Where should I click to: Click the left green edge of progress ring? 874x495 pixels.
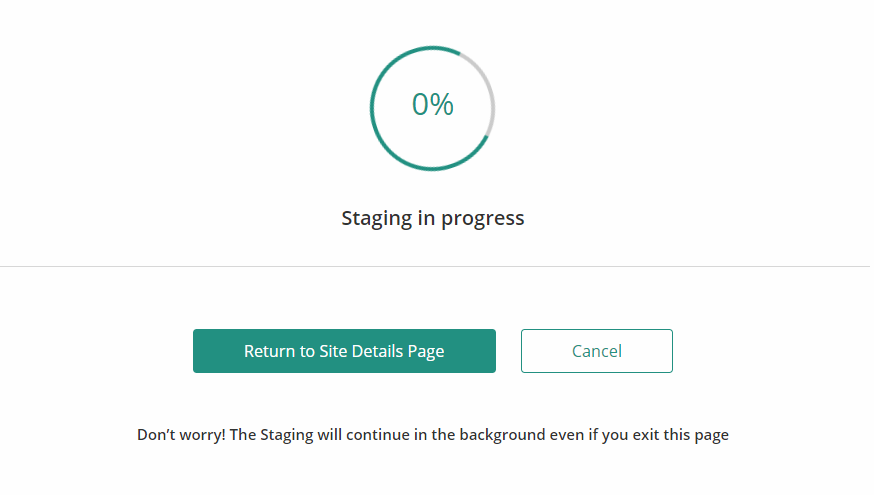372,108
